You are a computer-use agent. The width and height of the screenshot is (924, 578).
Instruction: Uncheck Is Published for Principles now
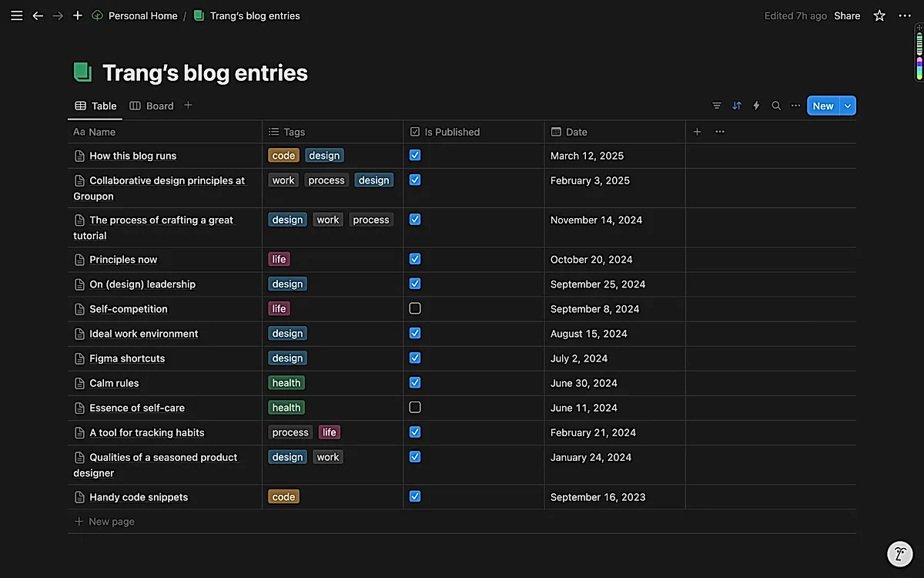[x=415, y=259]
